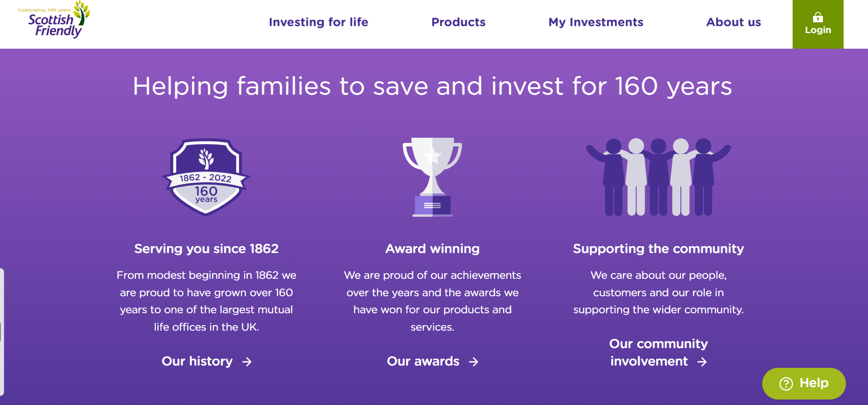Click the arrow next to Our history
This screenshot has height=405, width=868.
click(x=247, y=362)
